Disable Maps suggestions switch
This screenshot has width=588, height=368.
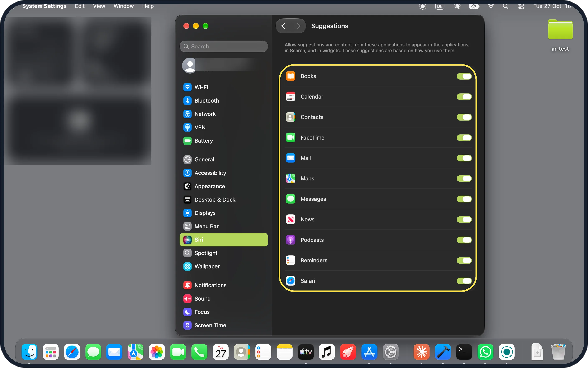pos(464,178)
